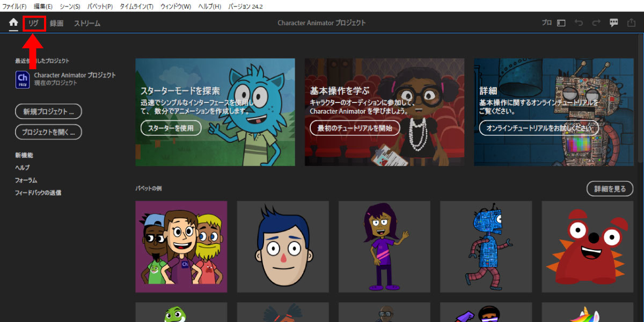
Task: Open the ファイル(F) menu
Action: tap(14, 6)
